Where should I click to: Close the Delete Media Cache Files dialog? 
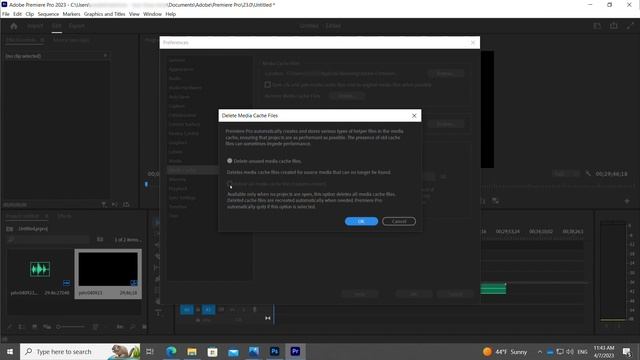pos(414,116)
